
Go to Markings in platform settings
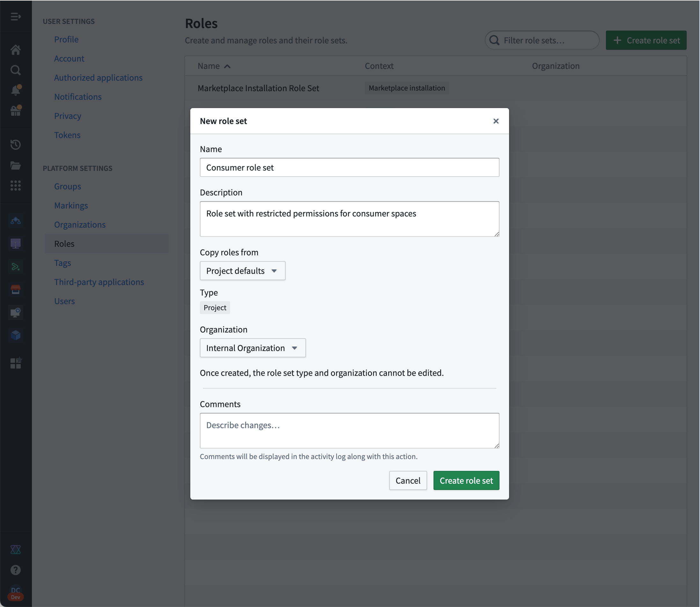71,206
